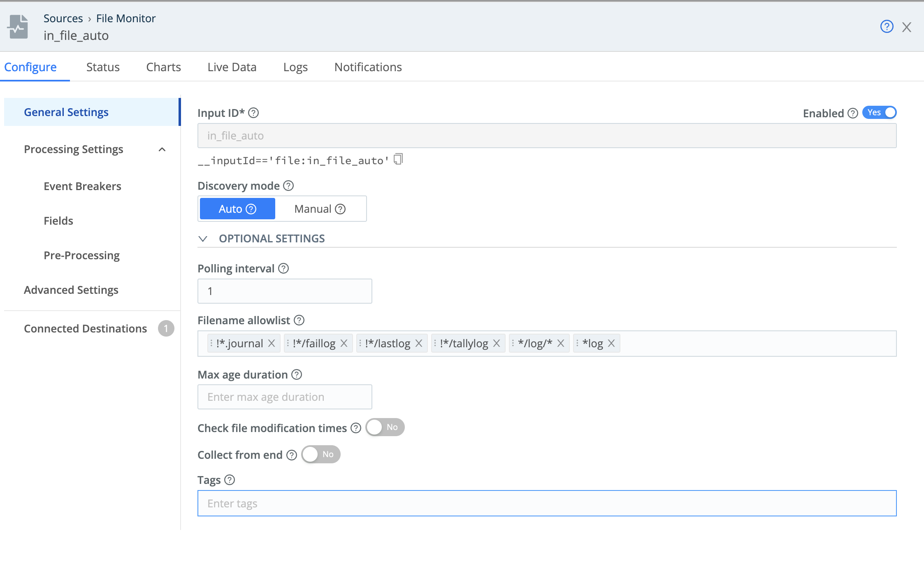
Task: Click help icon next to Polling interval
Action: pyautogui.click(x=283, y=268)
